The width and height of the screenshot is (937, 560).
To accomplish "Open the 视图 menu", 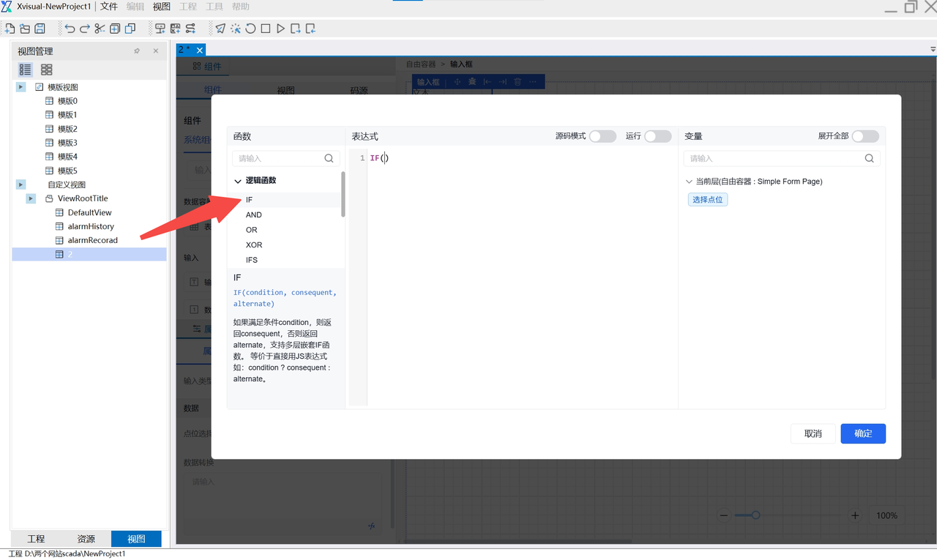I will 162,7.
